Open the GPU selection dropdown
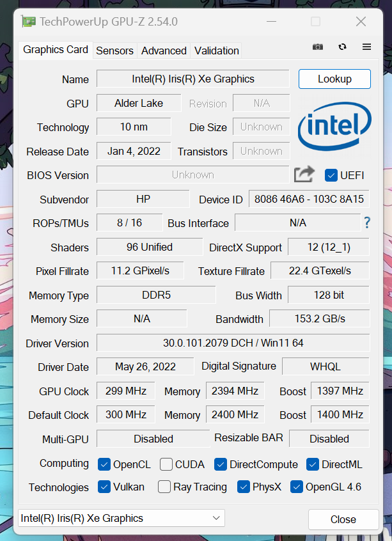392x541 pixels. tap(122, 518)
